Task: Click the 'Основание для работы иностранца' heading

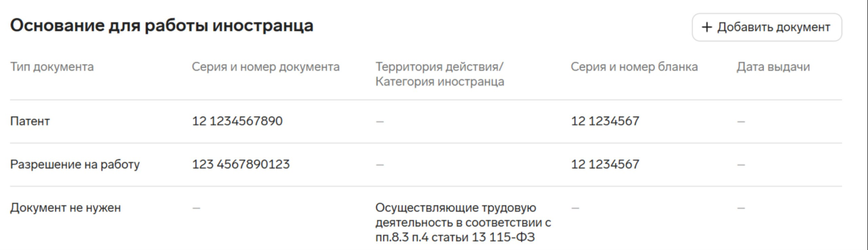Action: 162,26
